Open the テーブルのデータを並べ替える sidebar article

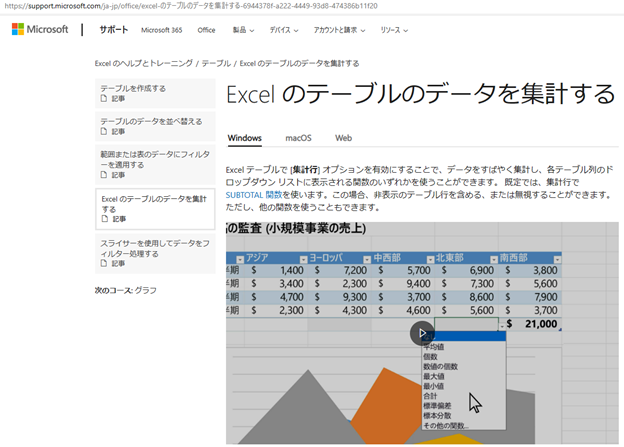(155, 126)
